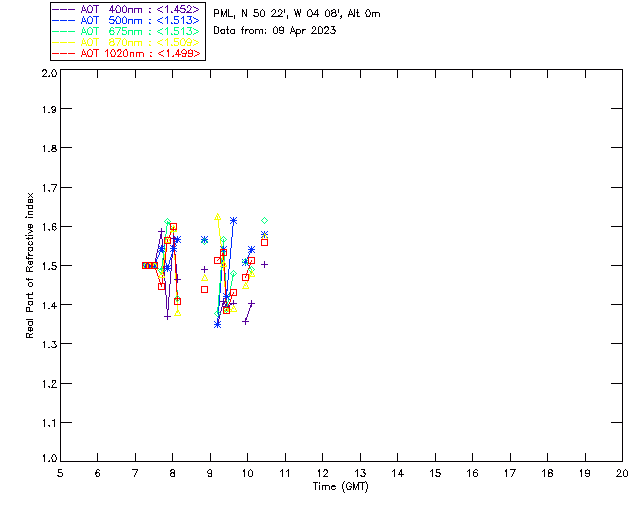The width and height of the screenshot is (640, 512).
Task: Click the 1.0 tick label on the y-axis
Action: point(49,459)
